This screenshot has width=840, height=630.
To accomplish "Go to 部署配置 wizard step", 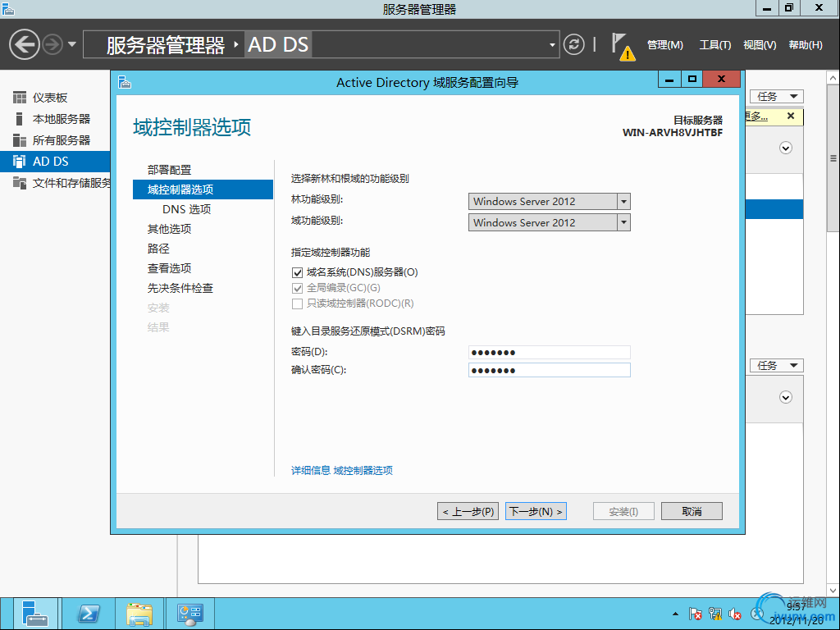I will [169, 170].
